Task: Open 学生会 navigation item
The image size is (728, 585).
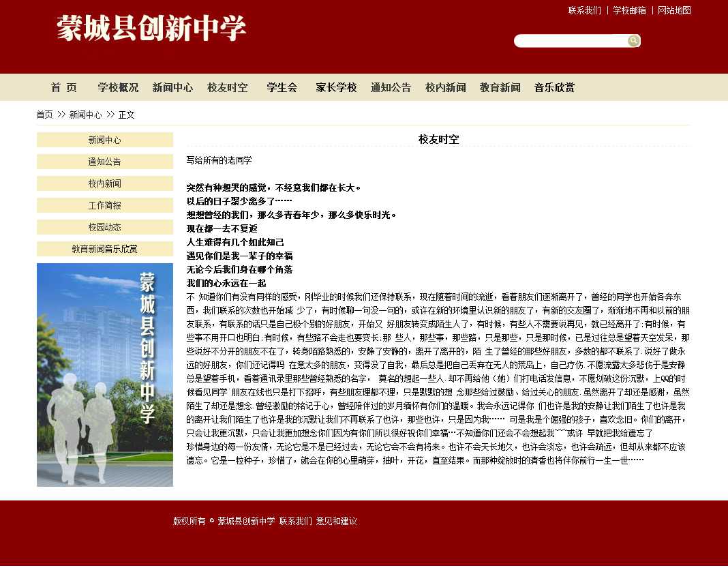Action: tap(282, 88)
